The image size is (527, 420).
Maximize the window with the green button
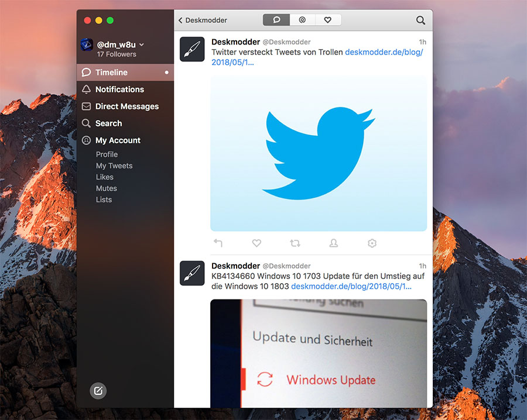click(x=110, y=20)
